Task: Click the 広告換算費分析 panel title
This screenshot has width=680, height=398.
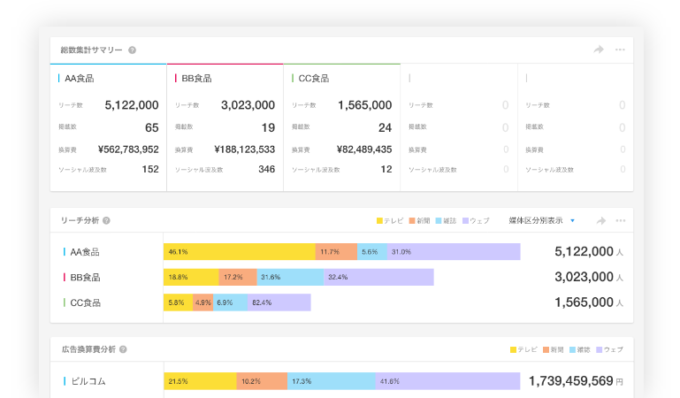Action: [88, 349]
